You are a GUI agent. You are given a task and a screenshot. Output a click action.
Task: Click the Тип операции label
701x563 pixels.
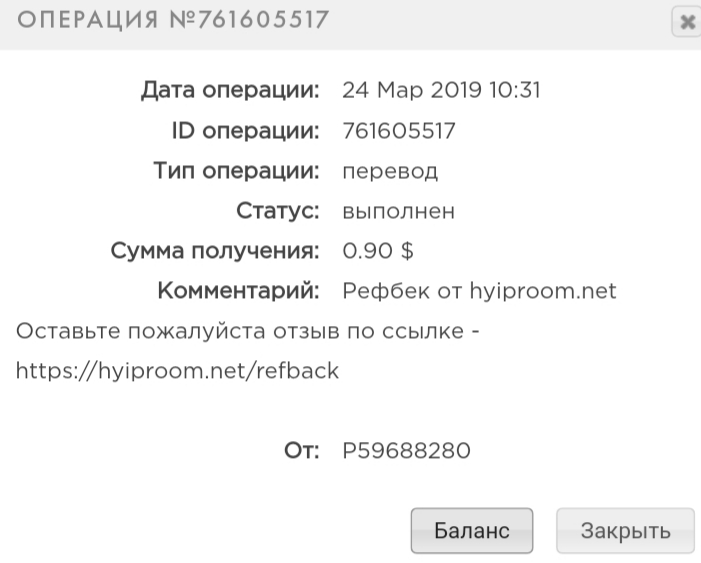click(237, 171)
